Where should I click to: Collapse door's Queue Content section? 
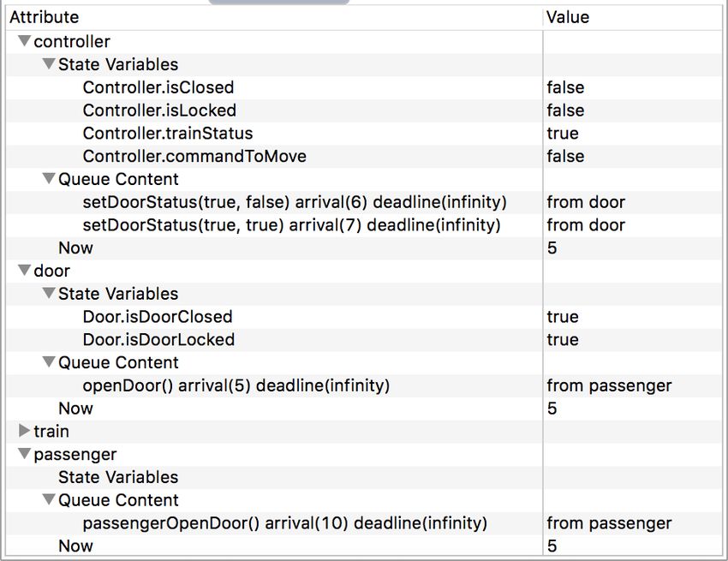49,361
